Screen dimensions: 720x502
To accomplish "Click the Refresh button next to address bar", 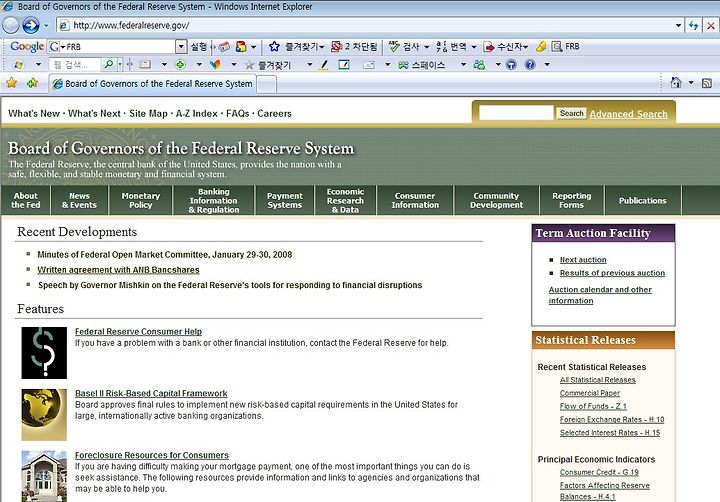I will (693, 25).
